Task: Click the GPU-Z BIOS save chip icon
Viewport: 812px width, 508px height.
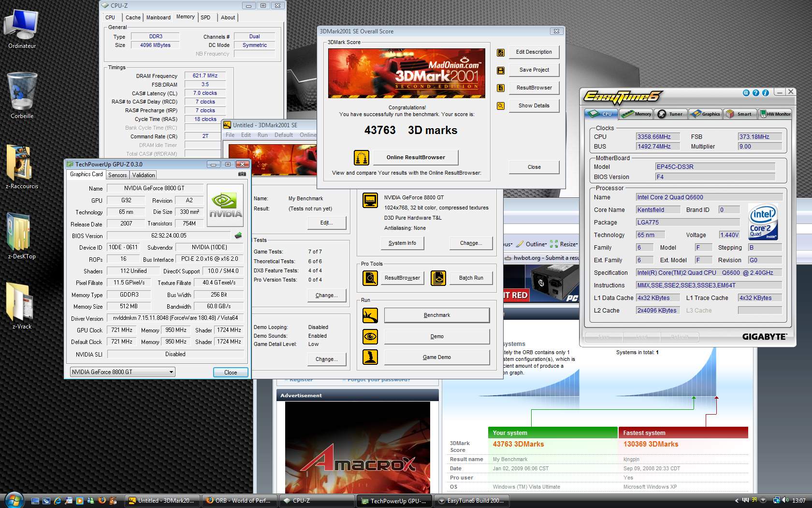Action: (x=238, y=236)
